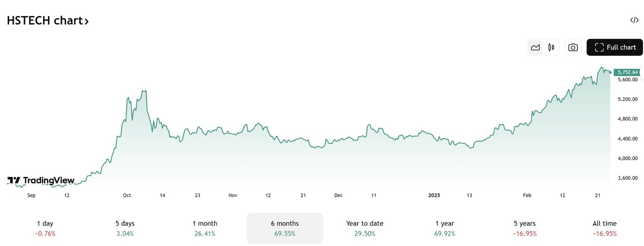Click the TradingView logo on chart
644x246 pixels.
point(41,180)
